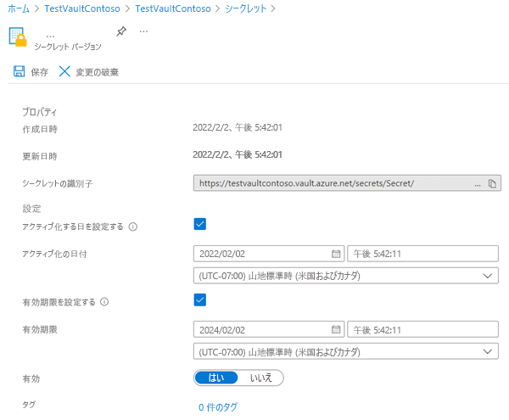Open second TestVaultContoso breadcrumb link
509x420 pixels.
173,8
